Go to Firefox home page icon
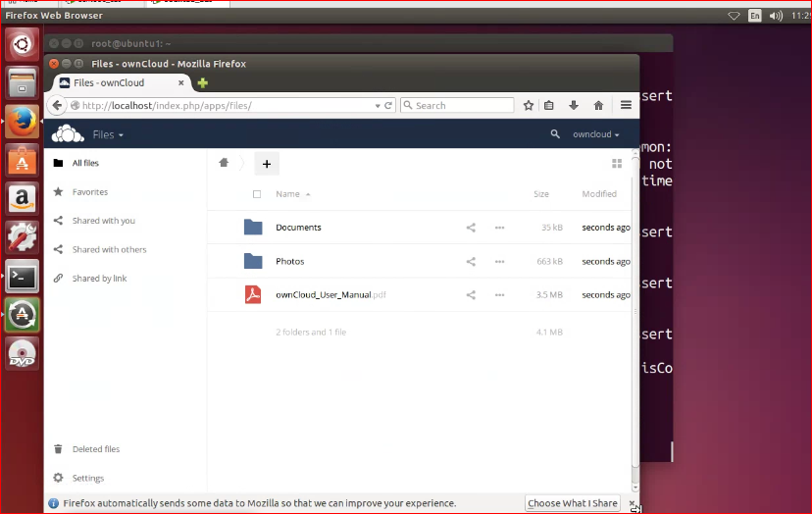 pyautogui.click(x=598, y=105)
